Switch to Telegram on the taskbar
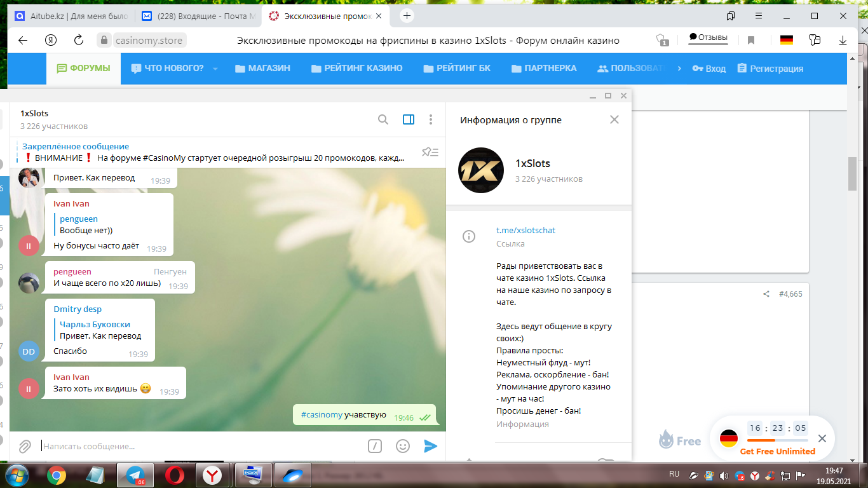Viewport: 868px width, 488px height. [x=135, y=475]
